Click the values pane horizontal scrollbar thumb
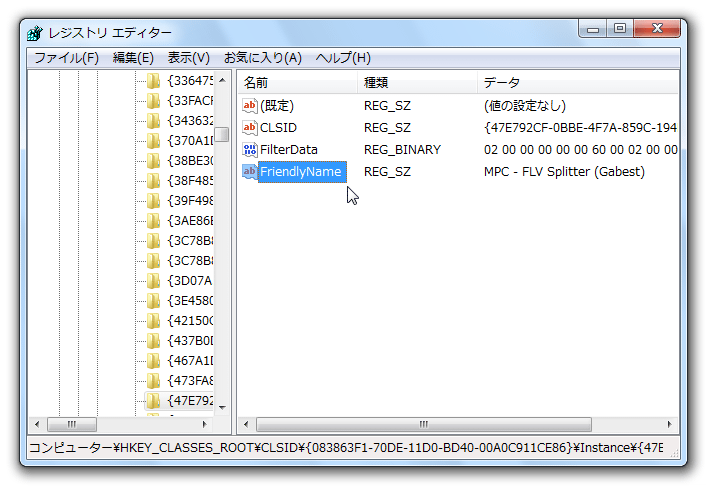Screen dimensions: 710x489 click(423, 424)
